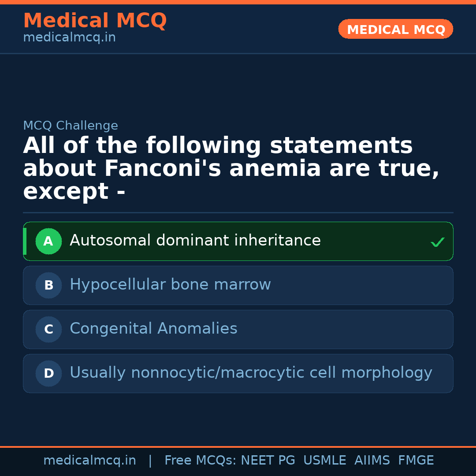
Task: Click the C letter circle
Action: click(x=48, y=329)
